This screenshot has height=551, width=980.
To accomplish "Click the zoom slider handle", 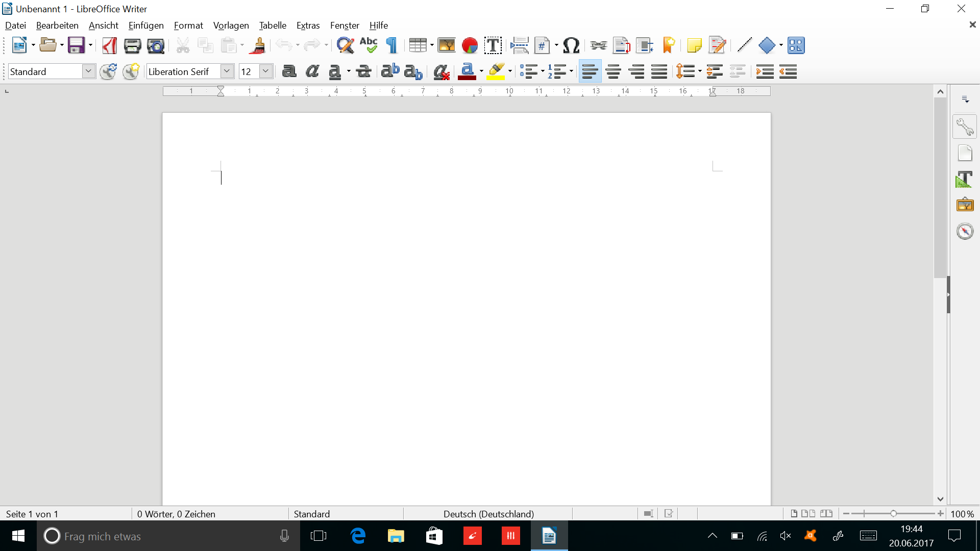I will click(x=893, y=514).
